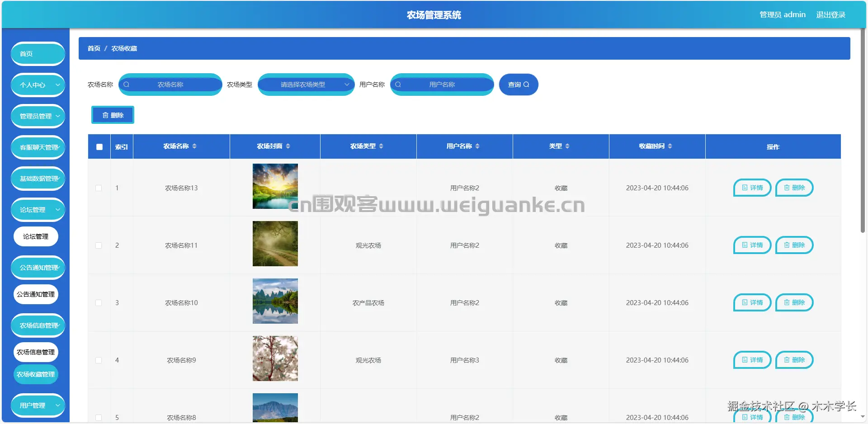The image size is (868, 424).
Task: Open 详情 for 农场名称10
Action: pyautogui.click(x=752, y=302)
